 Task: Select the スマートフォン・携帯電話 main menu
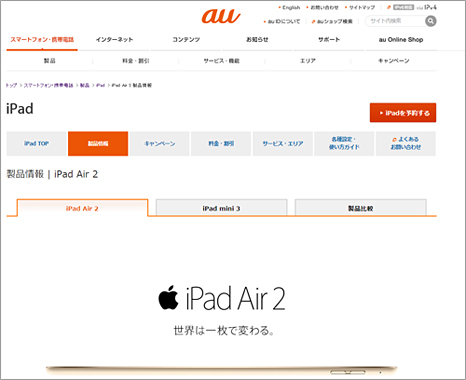(x=42, y=40)
